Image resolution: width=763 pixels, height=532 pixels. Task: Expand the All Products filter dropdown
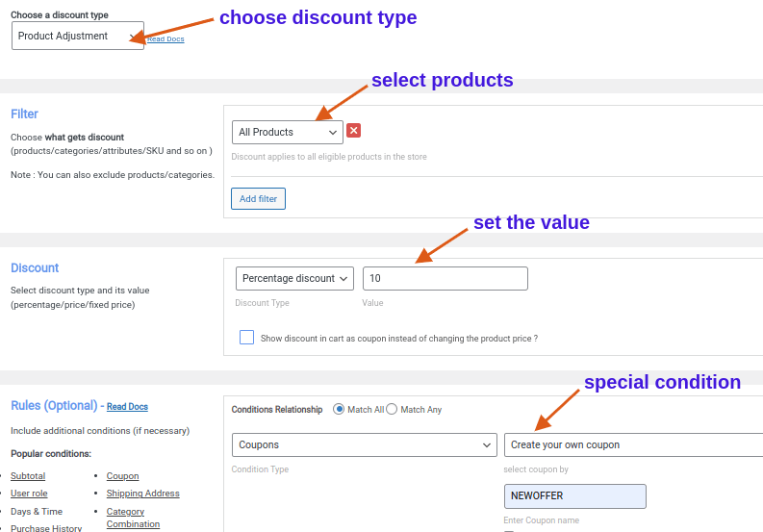pos(287,132)
